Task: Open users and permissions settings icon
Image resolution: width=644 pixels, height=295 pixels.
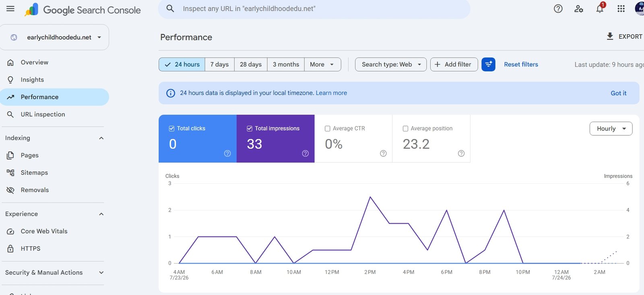Action: (579, 8)
